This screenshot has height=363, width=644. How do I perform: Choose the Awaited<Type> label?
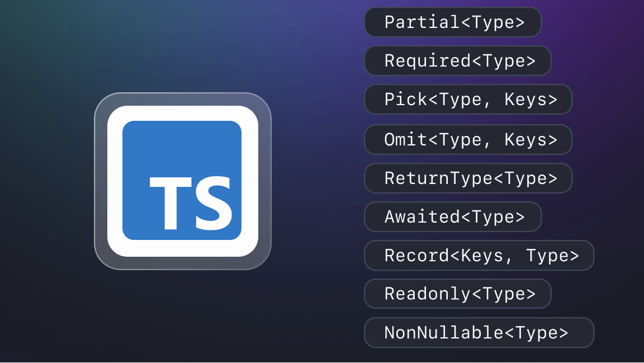(453, 216)
